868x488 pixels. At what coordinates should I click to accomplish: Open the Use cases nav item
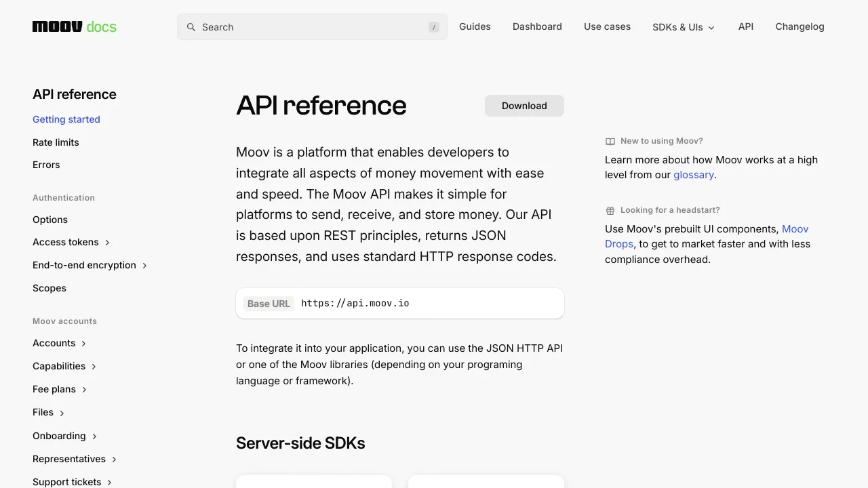pos(607,26)
